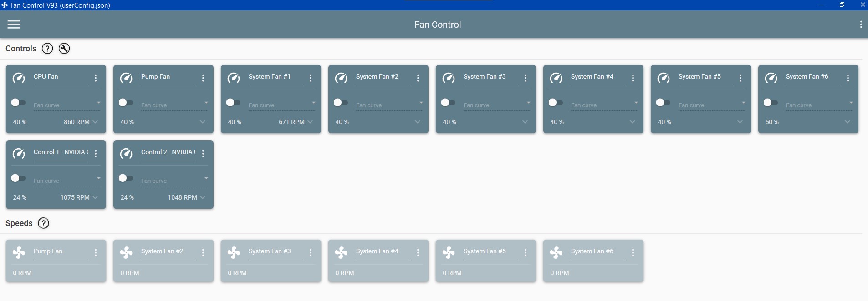The width and height of the screenshot is (868, 301).
Task: Click the Speeds help question icon
Action: click(x=43, y=223)
